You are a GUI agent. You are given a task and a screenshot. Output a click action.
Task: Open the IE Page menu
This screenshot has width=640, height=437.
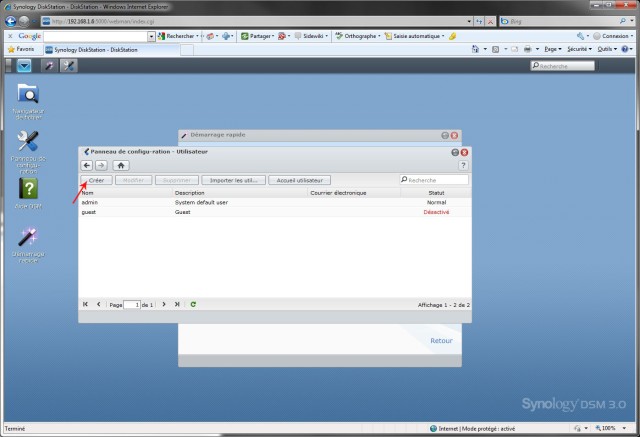[553, 49]
